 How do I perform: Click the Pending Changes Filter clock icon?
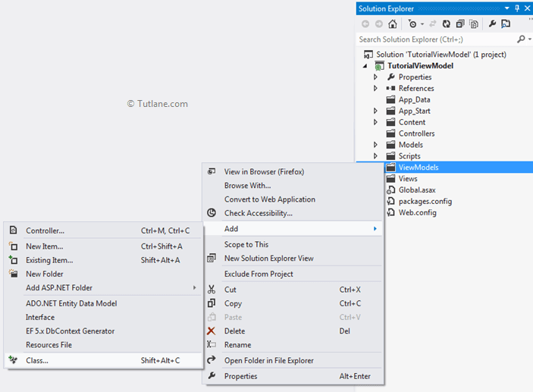pyautogui.click(x=412, y=24)
